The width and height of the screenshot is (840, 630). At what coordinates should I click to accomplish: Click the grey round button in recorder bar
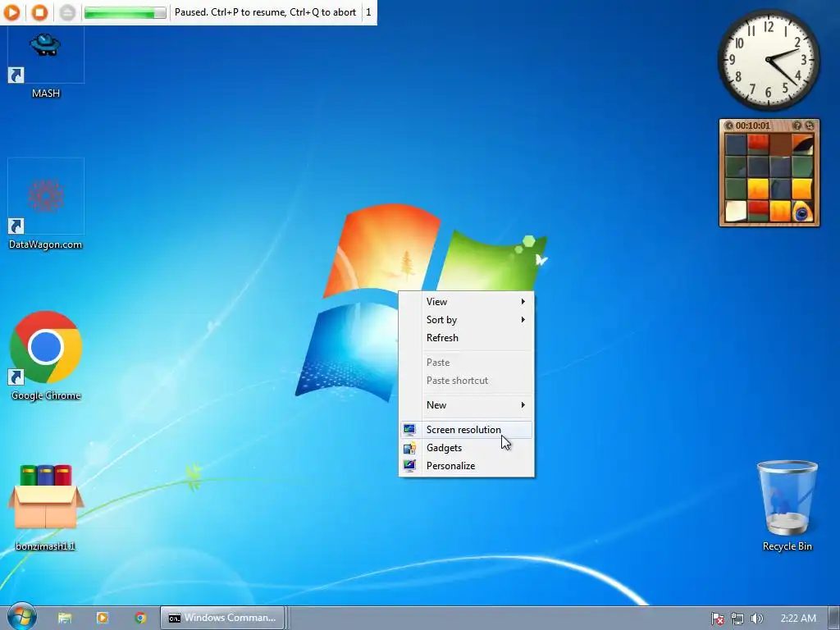(67, 12)
